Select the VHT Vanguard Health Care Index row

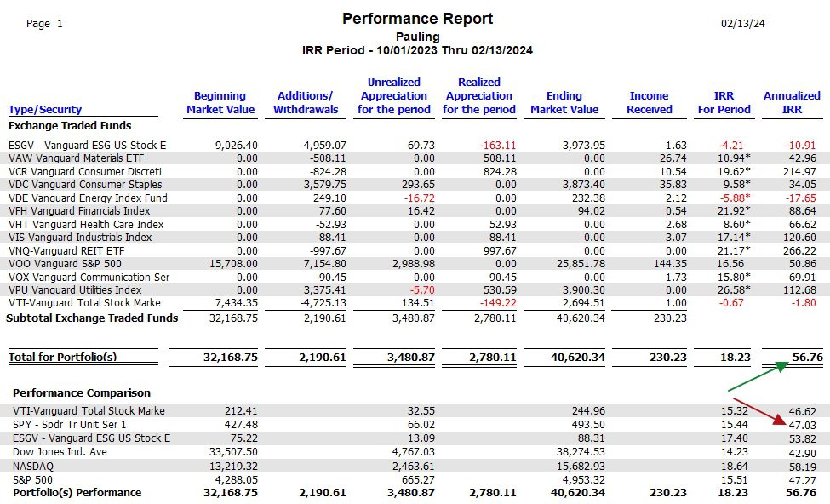point(415,225)
